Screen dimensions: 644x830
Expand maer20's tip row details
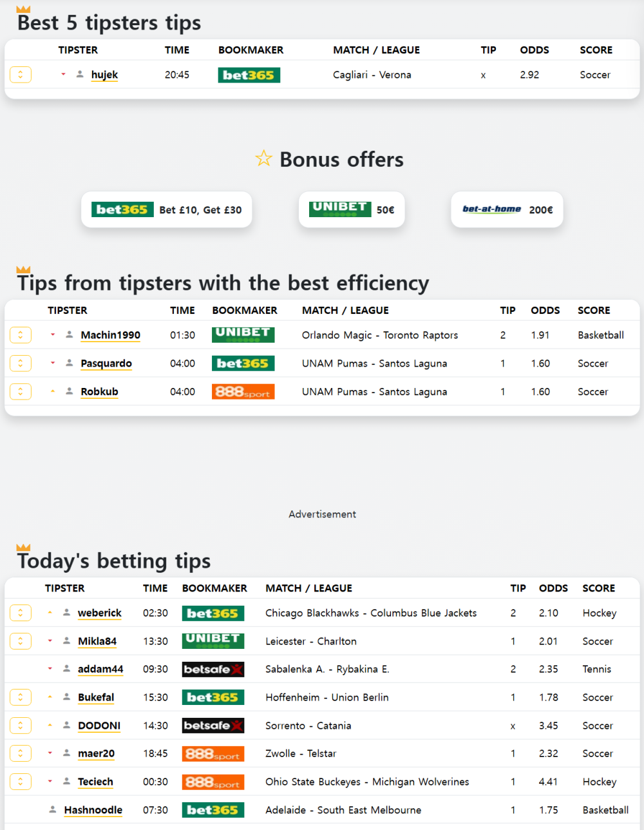coord(21,753)
